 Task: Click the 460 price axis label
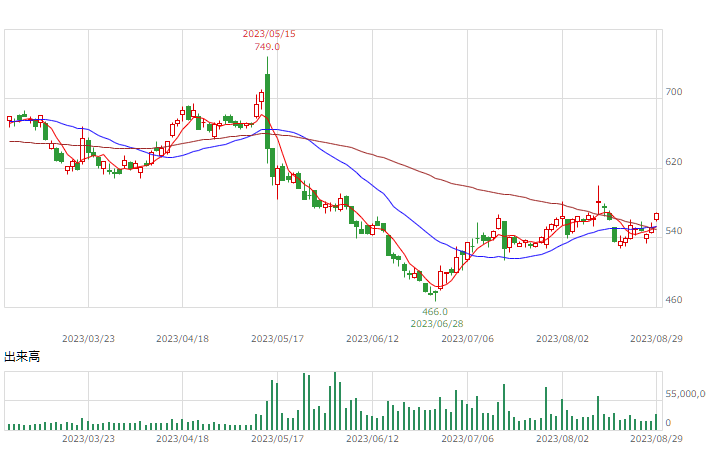(674, 300)
